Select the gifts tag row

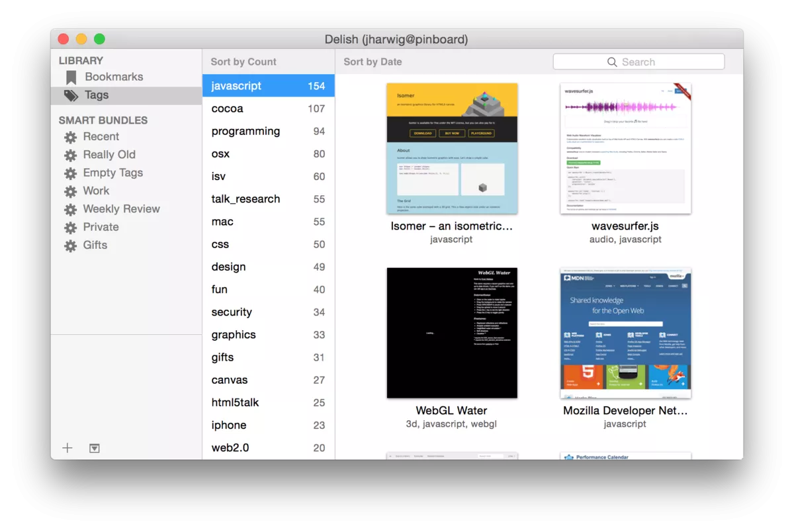[269, 357]
